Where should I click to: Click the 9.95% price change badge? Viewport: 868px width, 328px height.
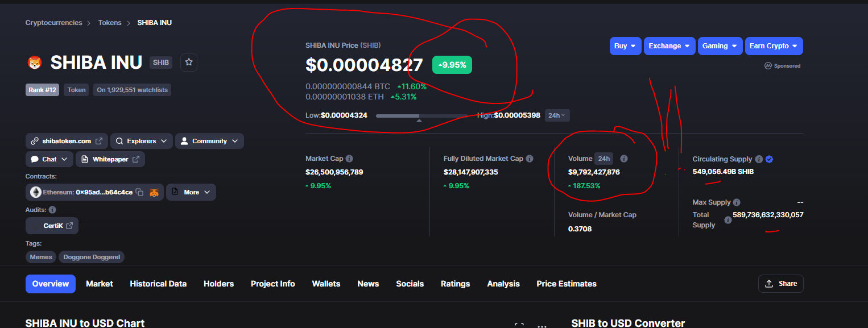click(452, 65)
